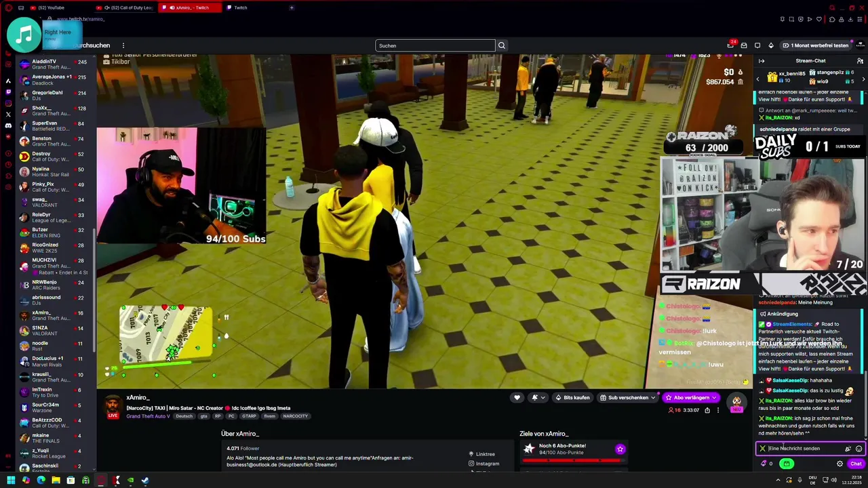Switch to the Call of Duty League tab
This screenshot has height=488, width=868.
(x=126, y=7)
